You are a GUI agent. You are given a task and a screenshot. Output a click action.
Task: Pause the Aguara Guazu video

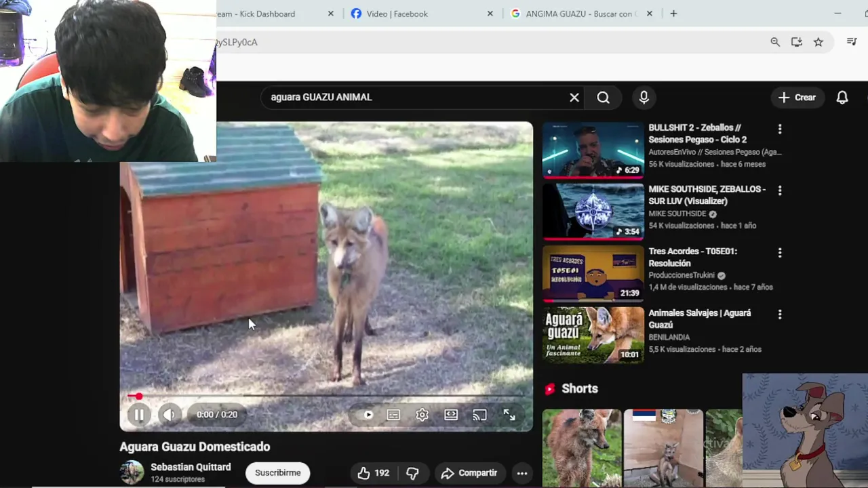pos(138,415)
